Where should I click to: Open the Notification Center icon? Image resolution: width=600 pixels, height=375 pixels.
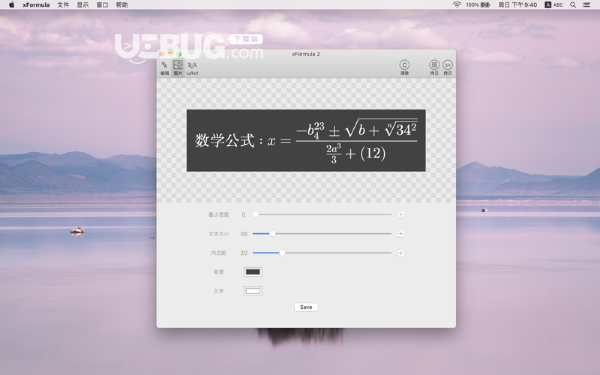pos(586,5)
